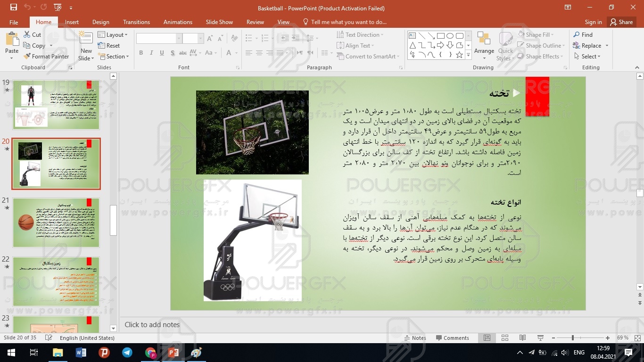The width and height of the screenshot is (644, 362).
Task: Click the Save icon in title bar
Action: click(x=14, y=8)
